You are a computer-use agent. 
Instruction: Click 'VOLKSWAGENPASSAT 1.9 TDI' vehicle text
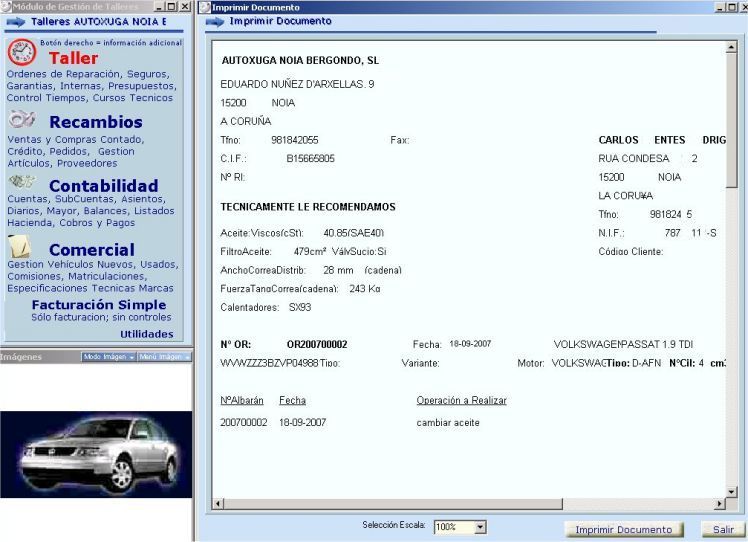(623, 344)
